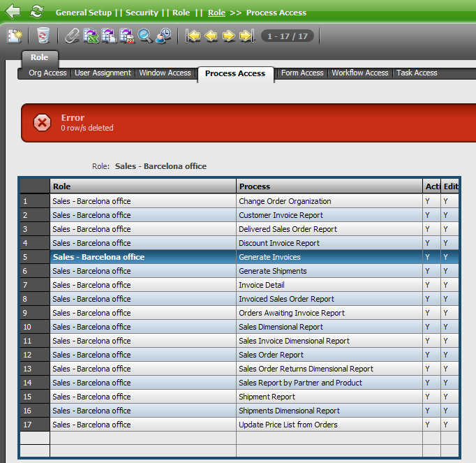Switch to the Form Access tab
Screen dimensions: 476x463
pos(302,73)
